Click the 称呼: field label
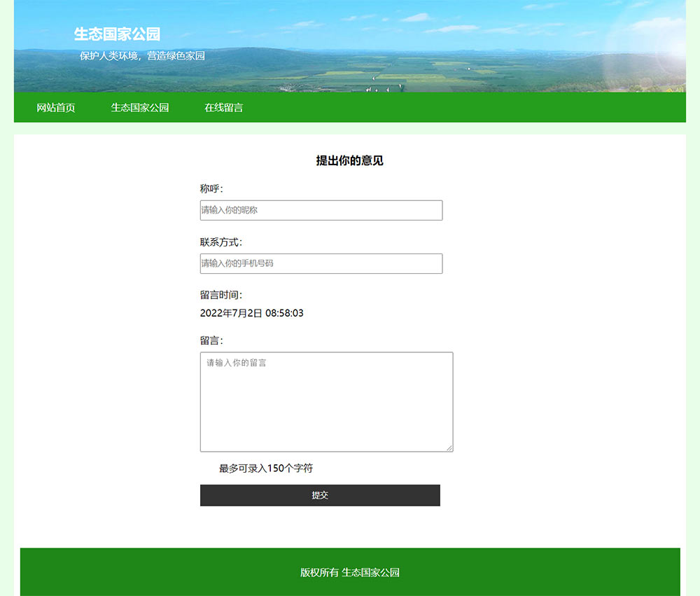This screenshot has width=700, height=596. (x=211, y=188)
